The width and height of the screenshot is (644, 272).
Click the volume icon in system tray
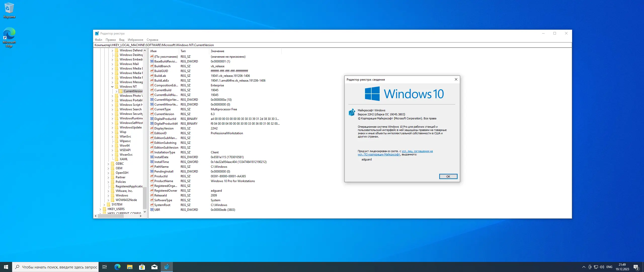pyautogui.click(x=602, y=267)
